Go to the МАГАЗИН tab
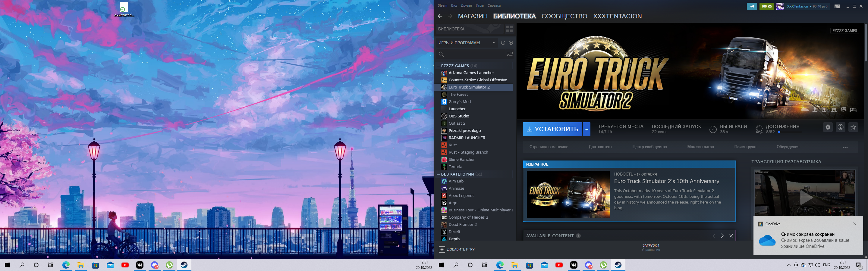 (x=472, y=16)
